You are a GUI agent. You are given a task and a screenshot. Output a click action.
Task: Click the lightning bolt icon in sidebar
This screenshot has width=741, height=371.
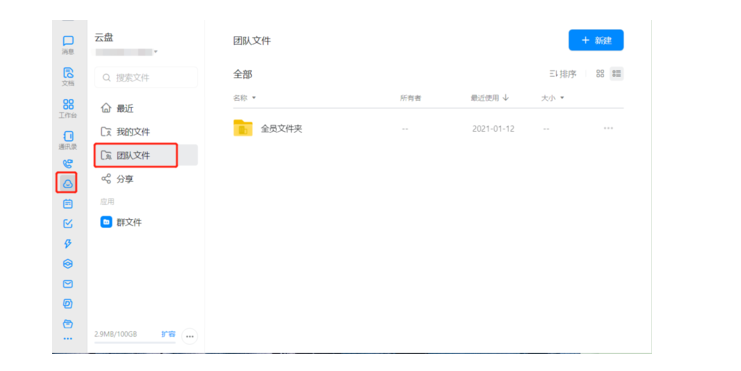coord(68,243)
